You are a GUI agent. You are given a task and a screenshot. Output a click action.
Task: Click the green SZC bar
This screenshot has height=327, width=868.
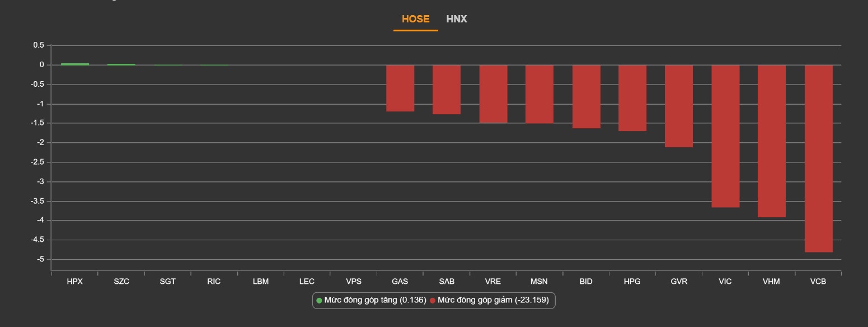[121, 64]
